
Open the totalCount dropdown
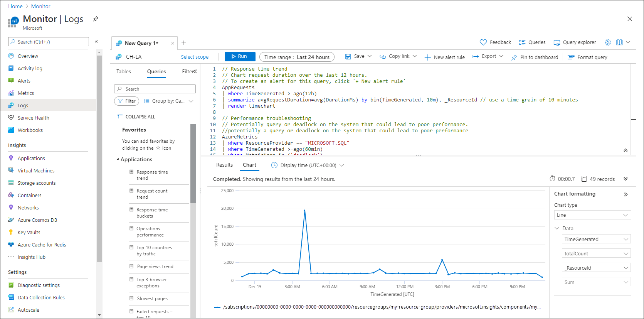click(596, 253)
